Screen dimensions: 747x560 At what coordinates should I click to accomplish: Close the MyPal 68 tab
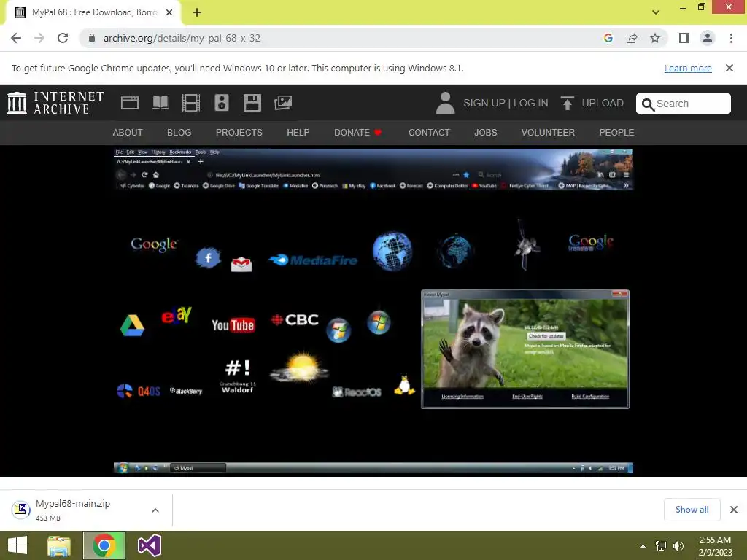pos(169,12)
